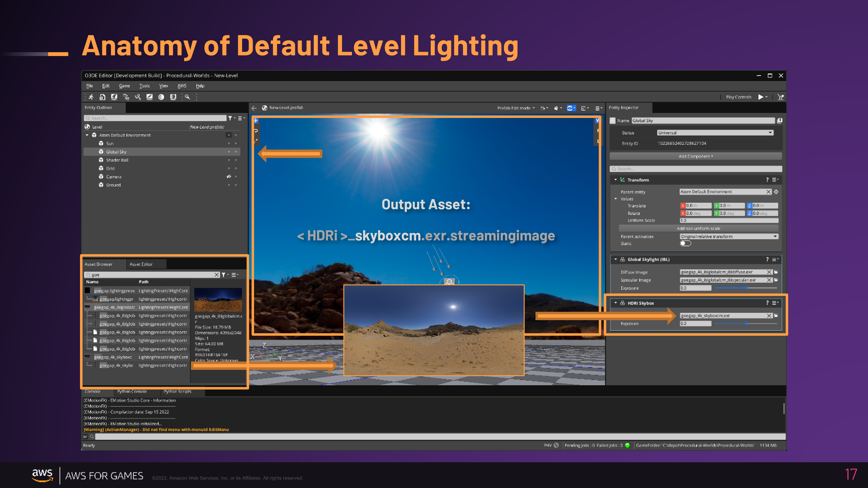
Task: Start game with Play button
Action: (x=760, y=97)
